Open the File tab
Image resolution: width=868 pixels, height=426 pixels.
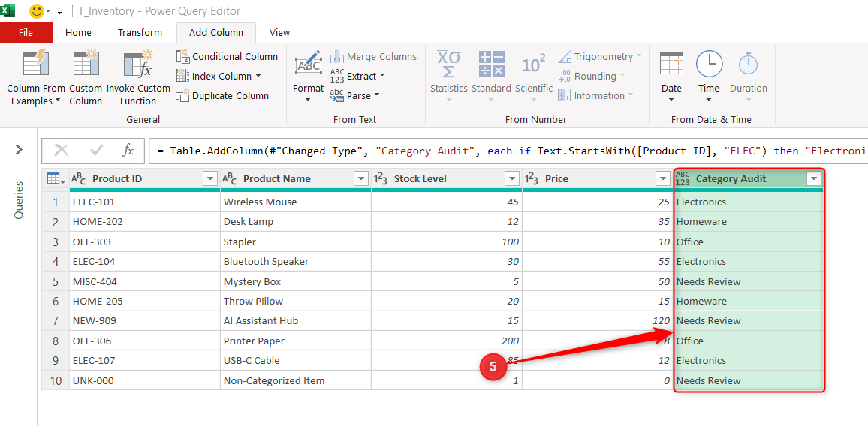click(x=26, y=33)
